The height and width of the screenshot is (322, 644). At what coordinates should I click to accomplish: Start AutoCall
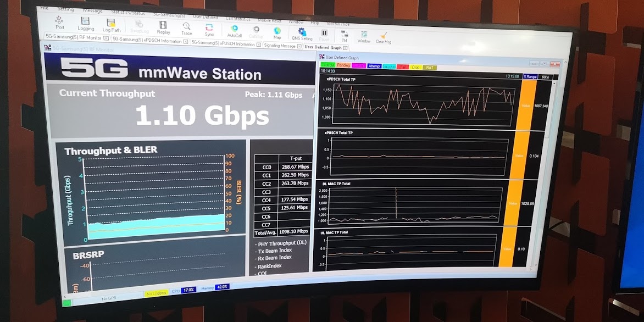point(234,31)
